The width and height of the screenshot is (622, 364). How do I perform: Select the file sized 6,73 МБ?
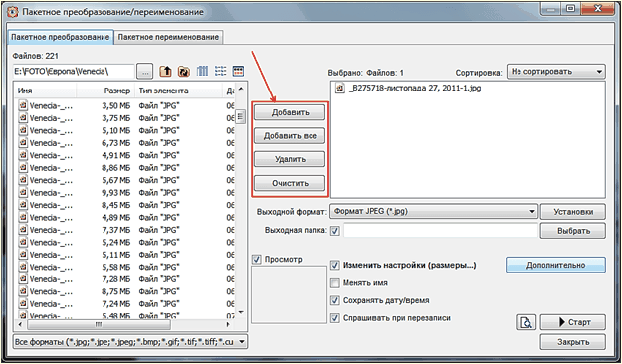tap(125, 143)
